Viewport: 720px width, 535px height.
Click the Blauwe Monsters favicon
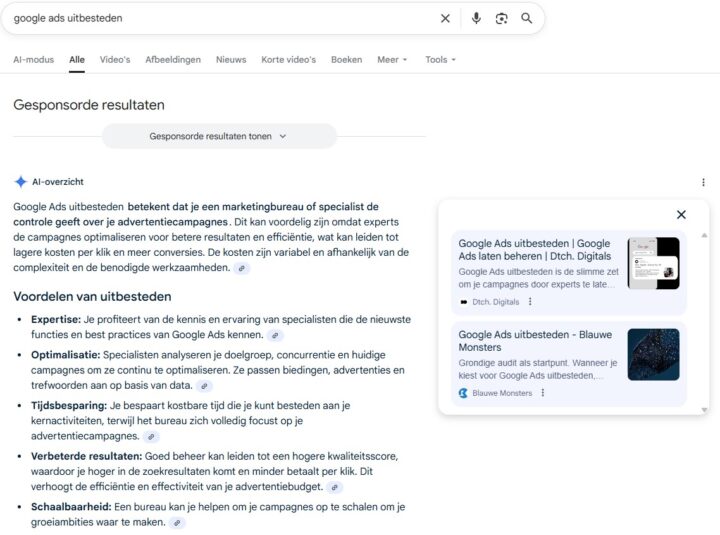point(463,393)
